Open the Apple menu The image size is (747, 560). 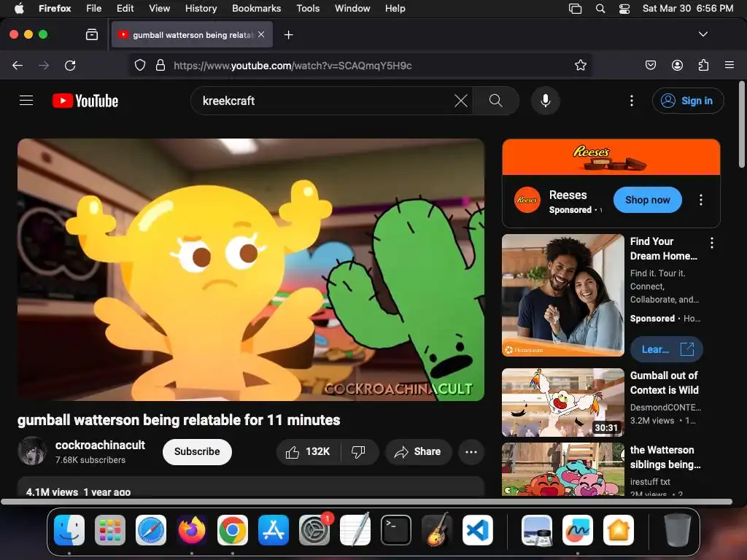(x=18, y=8)
